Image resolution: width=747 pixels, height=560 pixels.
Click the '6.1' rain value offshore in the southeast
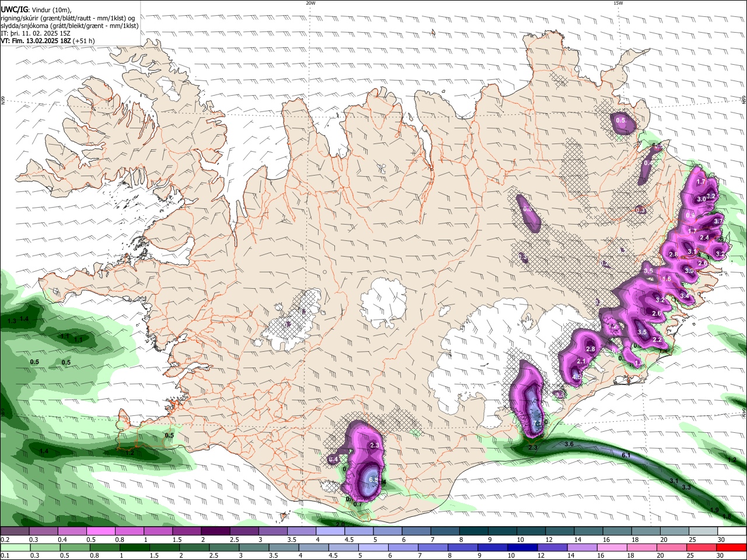pos(626,455)
